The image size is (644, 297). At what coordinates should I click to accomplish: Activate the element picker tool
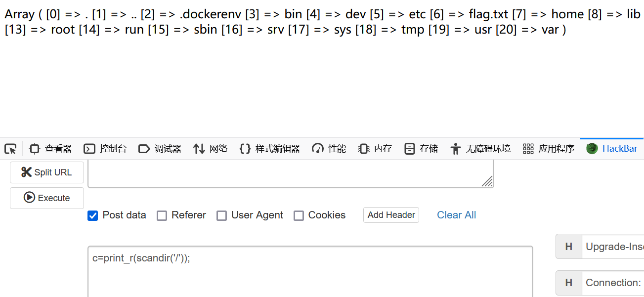[x=10, y=149]
